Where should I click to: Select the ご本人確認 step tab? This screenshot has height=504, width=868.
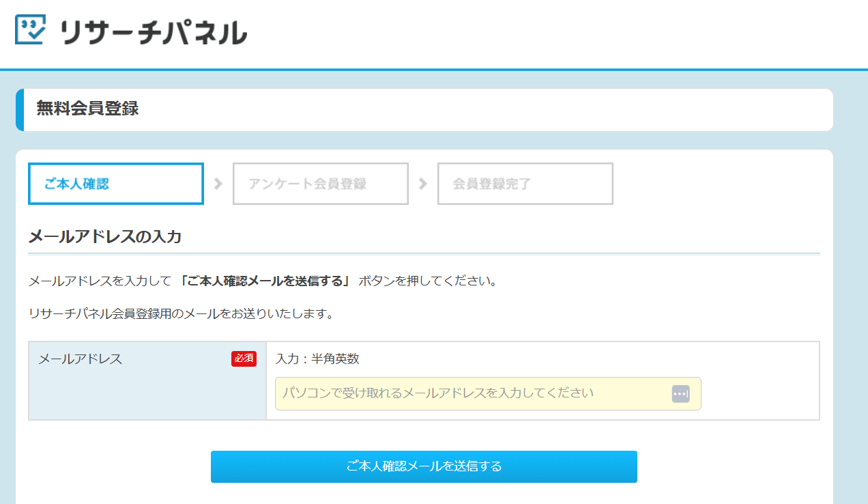[x=116, y=184]
